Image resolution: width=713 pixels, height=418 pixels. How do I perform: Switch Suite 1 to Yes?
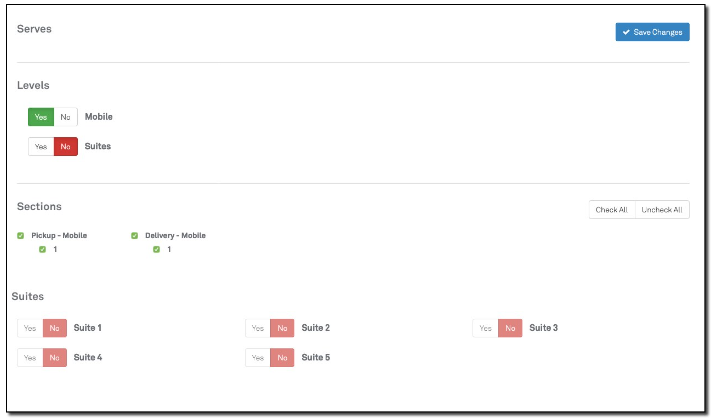click(30, 328)
